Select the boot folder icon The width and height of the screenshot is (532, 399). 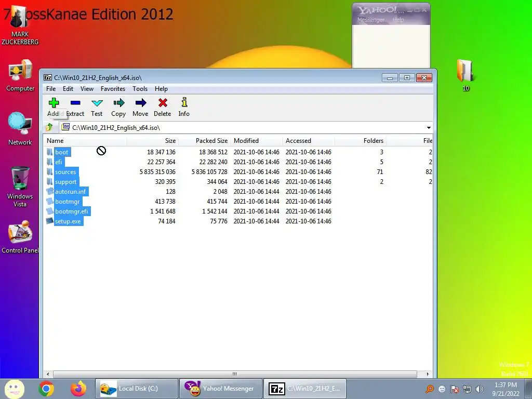(50, 152)
